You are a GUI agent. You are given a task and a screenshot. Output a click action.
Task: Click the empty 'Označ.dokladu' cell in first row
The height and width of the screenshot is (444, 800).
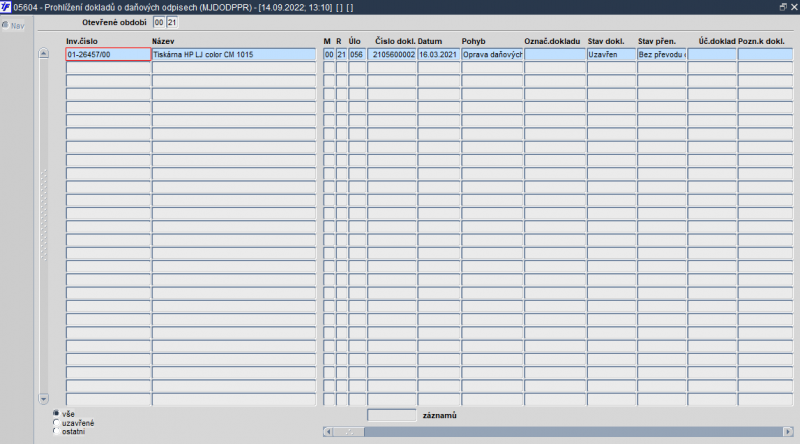tap(555, 54)
